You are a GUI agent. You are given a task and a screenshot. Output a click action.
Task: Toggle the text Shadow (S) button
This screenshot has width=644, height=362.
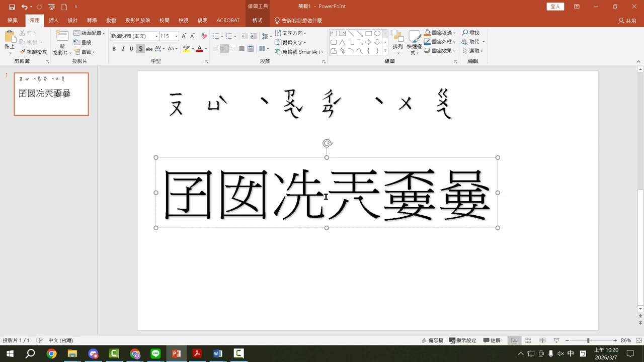pyautogui.click(x=140, y=49)
